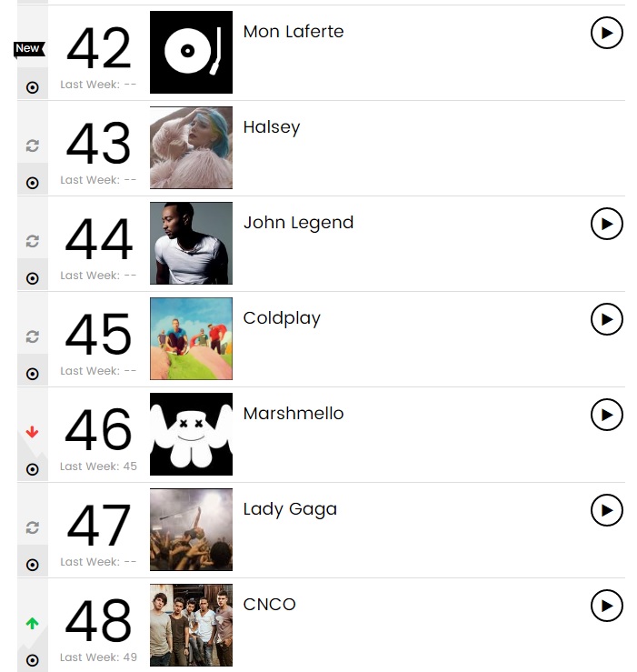Expand rank 47 details via circle icon

[x=33, y=565]
